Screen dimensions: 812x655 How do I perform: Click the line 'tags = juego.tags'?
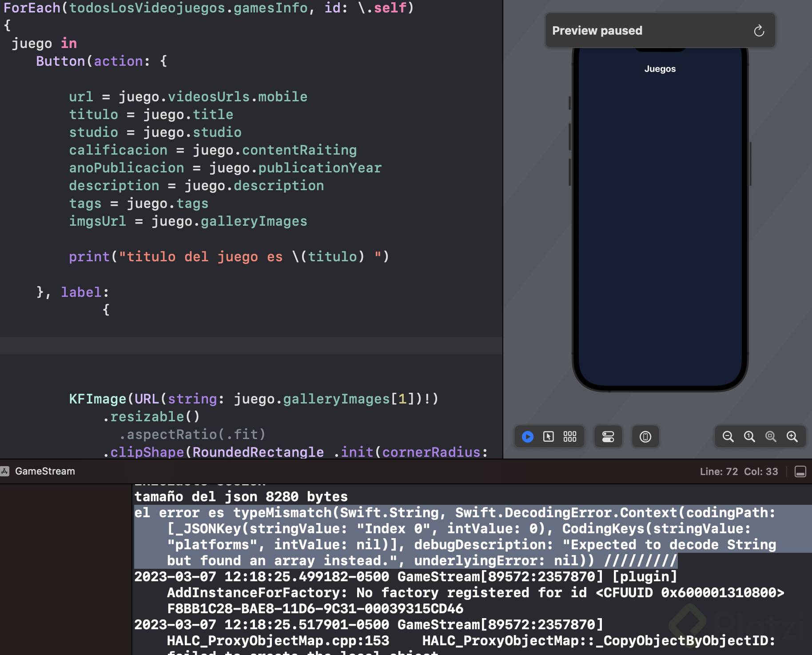(x=139, y=204)
